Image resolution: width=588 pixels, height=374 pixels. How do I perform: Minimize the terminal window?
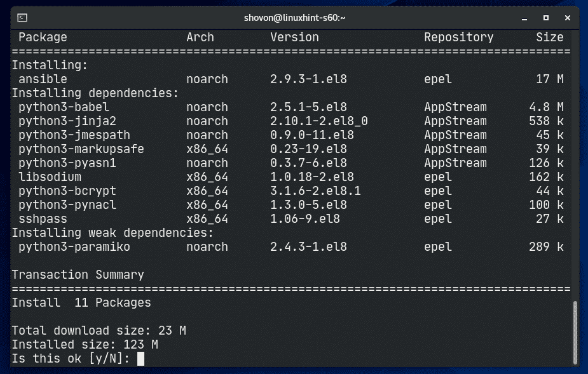524,18
